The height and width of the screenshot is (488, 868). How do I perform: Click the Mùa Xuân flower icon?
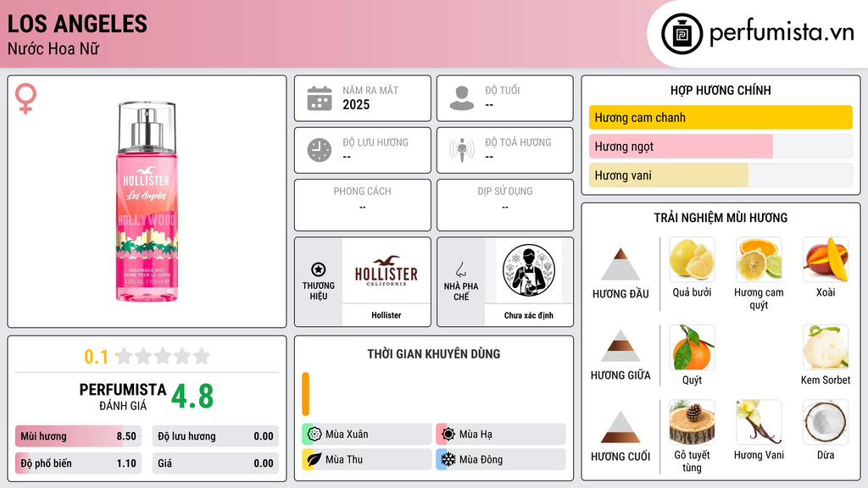tap(314, 435)
